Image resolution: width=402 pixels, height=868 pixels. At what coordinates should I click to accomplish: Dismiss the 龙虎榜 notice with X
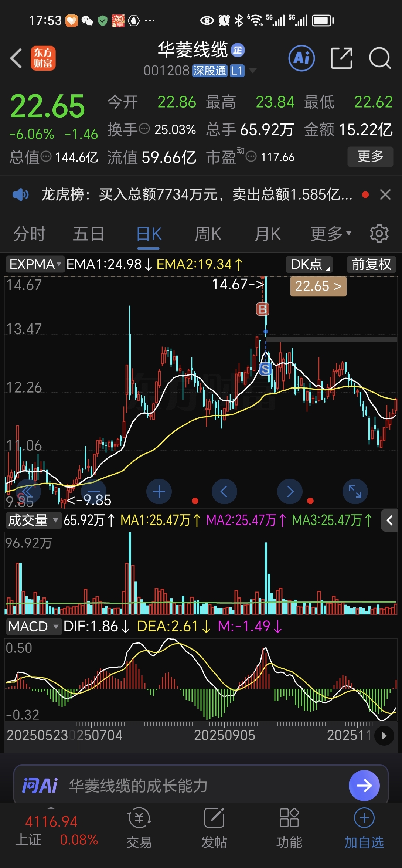click(385, 194)
